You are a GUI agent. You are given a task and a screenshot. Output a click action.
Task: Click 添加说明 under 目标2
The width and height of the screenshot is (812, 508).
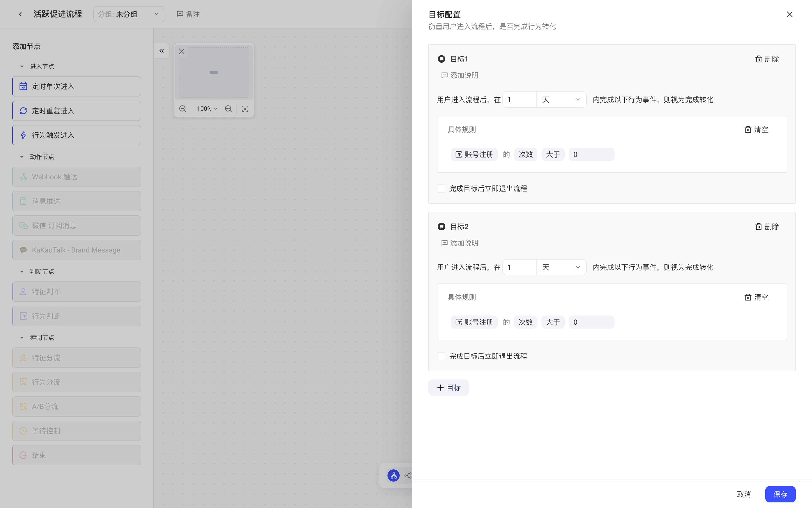pyautogui.click(x=460, y=243)
